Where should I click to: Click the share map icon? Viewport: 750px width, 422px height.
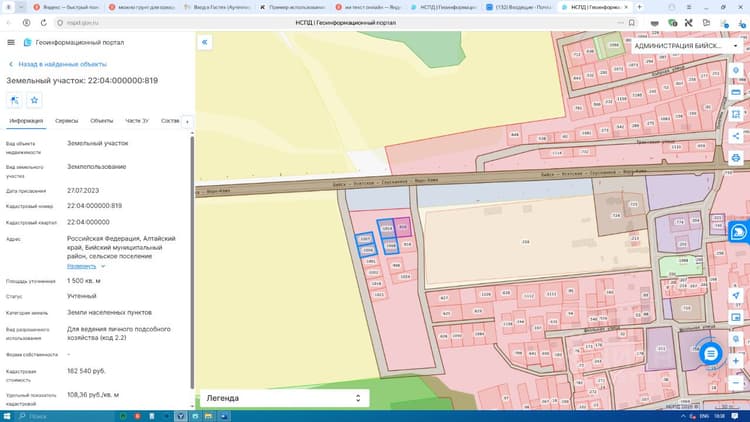[736, 136]
